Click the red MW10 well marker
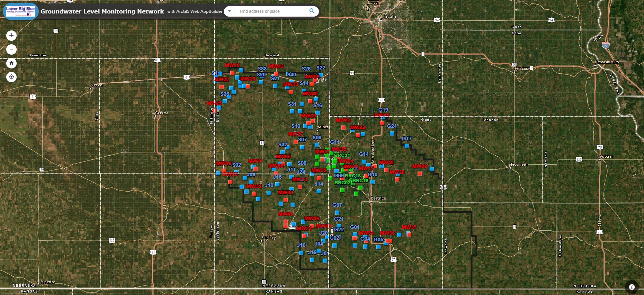 click(232, 73)
